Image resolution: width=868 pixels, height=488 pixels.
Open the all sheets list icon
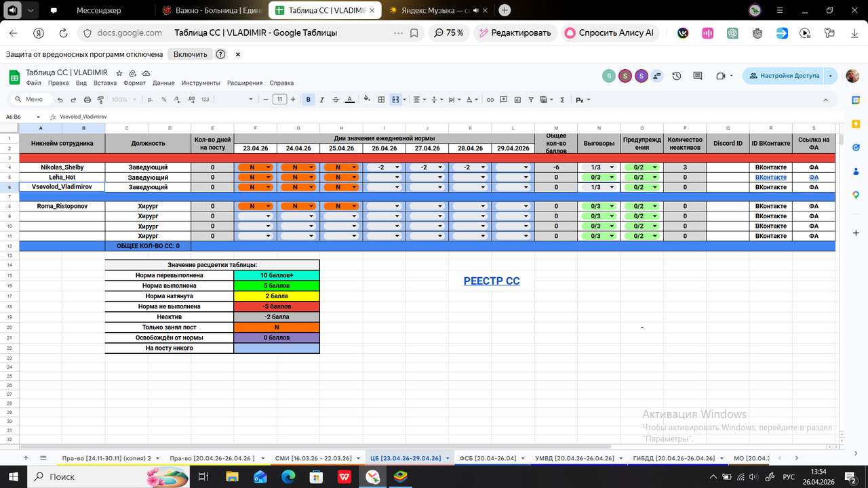click(x=43, y=458)
